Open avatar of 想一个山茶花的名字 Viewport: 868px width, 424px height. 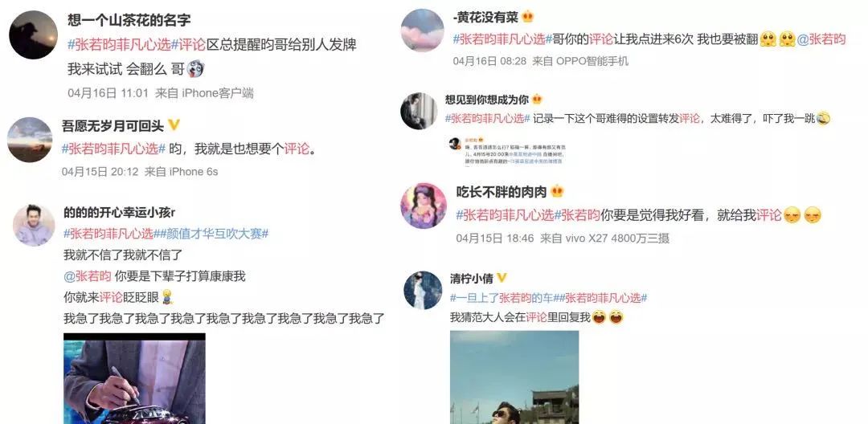[x=33, y=35]
